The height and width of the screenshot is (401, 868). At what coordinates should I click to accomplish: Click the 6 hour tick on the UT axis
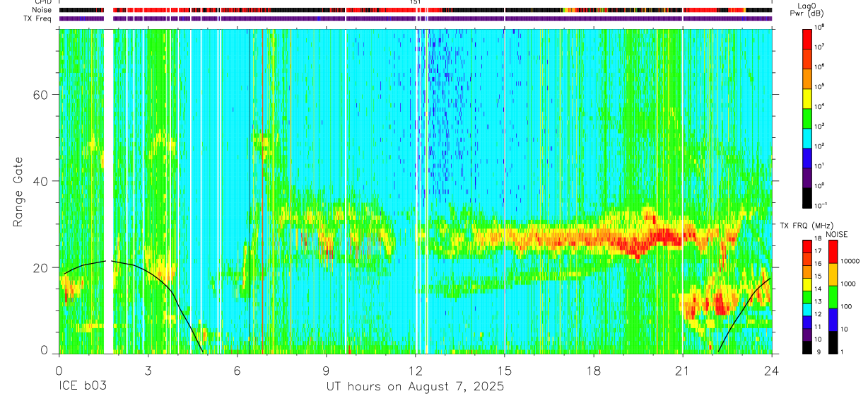pyautogui.click(x=237, y=369)
